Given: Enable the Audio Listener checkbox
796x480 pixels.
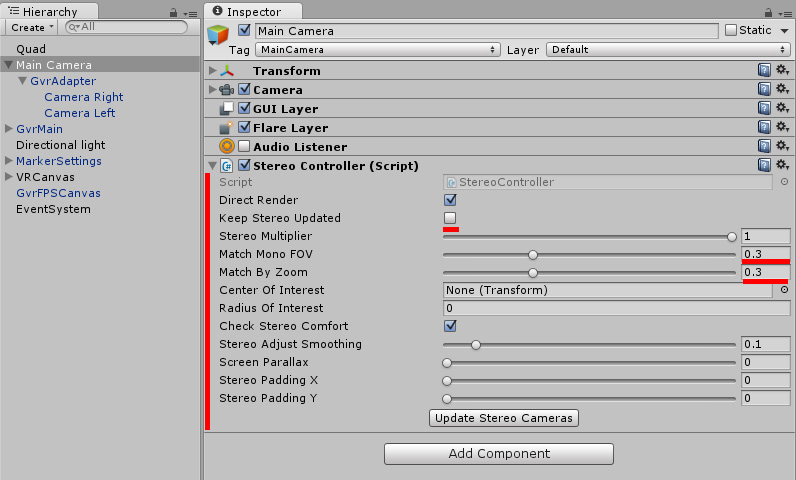Looking at the screenshot, I should (244, 146).
